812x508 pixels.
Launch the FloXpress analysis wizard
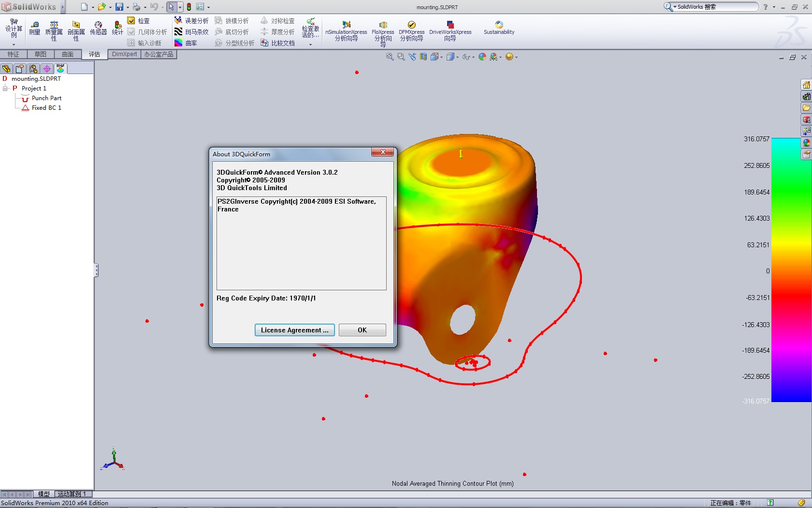pos(383,33)
